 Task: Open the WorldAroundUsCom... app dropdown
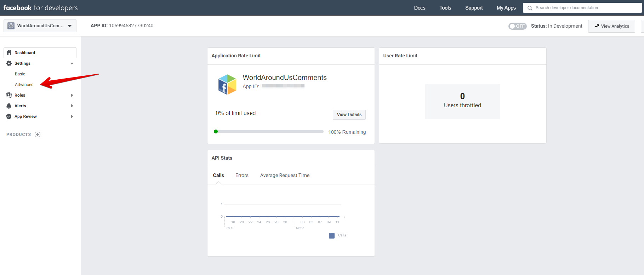(40, 26)
